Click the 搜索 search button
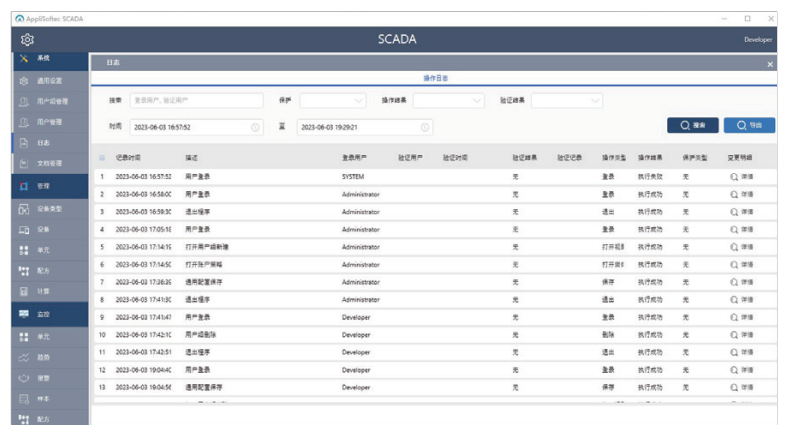 point(692,126)
